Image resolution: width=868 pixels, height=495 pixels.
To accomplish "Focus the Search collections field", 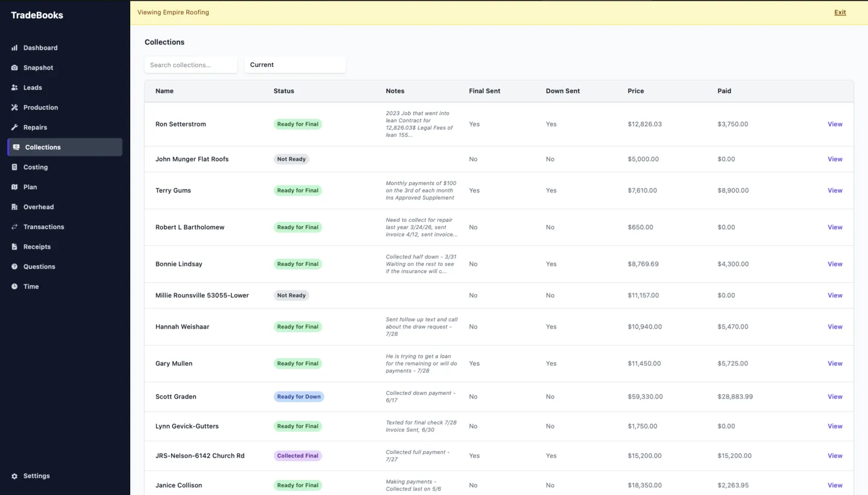I will 191,65.
